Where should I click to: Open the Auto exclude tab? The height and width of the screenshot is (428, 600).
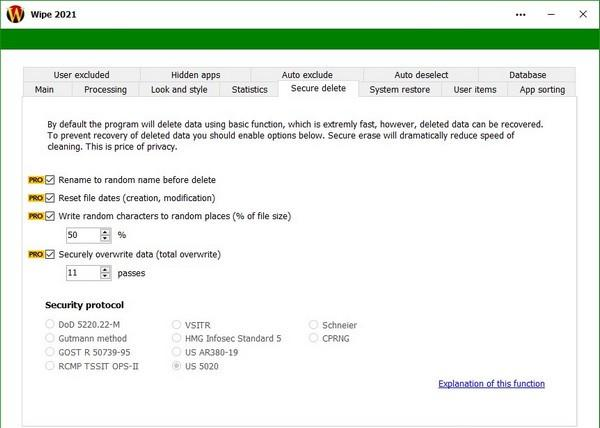(307, 75)
